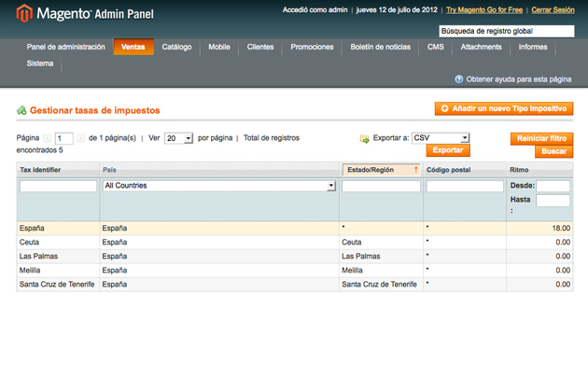Viewport: 588px width, 365px height.
Task: Click Las Palmas in Estado/Región column
Action: point(361,256)
